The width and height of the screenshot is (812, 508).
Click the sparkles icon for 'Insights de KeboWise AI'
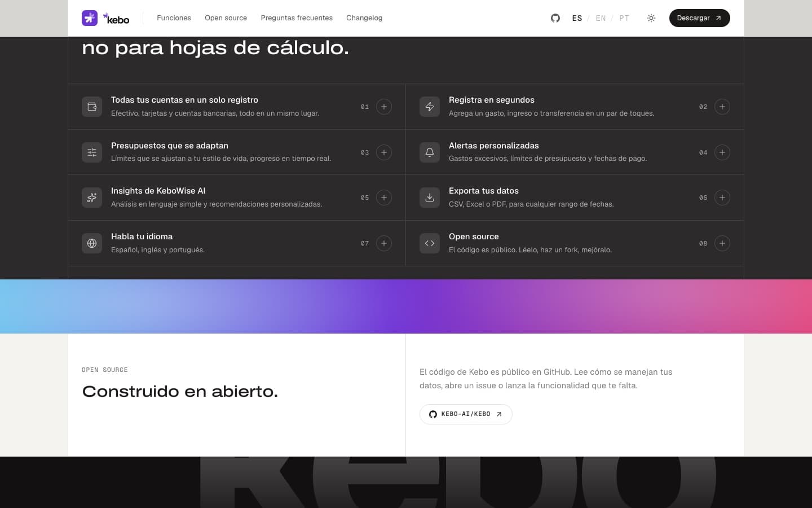tap(92, 198)
